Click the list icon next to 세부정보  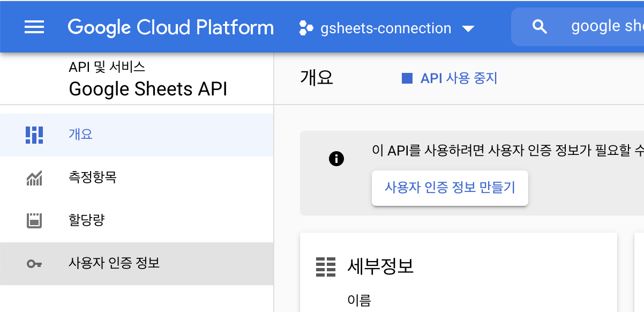[x=325, y=267]
